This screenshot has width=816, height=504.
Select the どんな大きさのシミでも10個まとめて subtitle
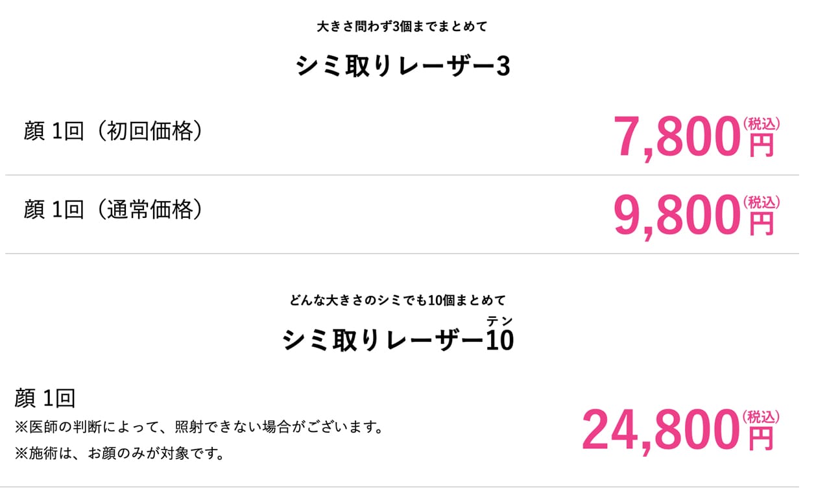pos(398,301)
